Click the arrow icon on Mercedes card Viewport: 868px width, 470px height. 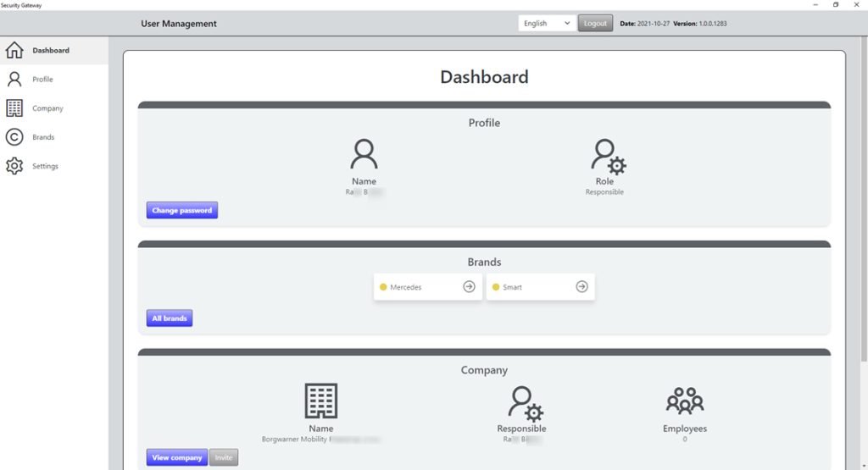[469, 287]
